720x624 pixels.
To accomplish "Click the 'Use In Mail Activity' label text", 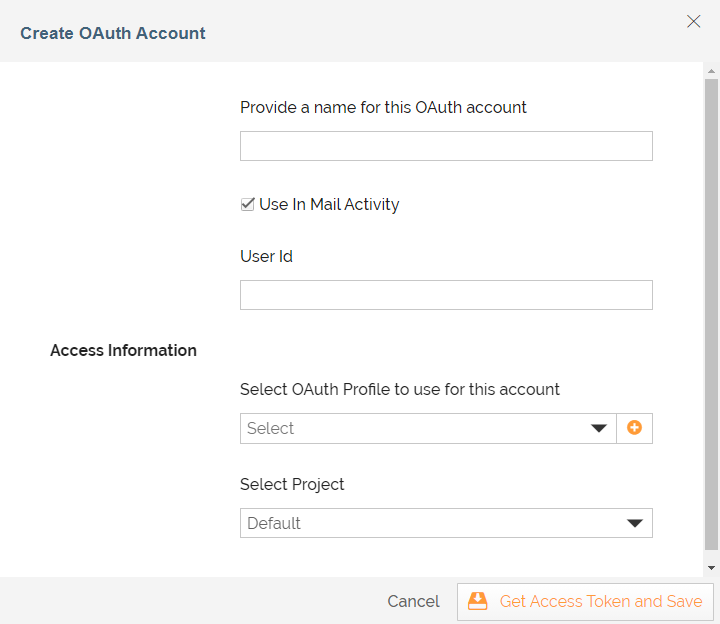I will (329, 204).
